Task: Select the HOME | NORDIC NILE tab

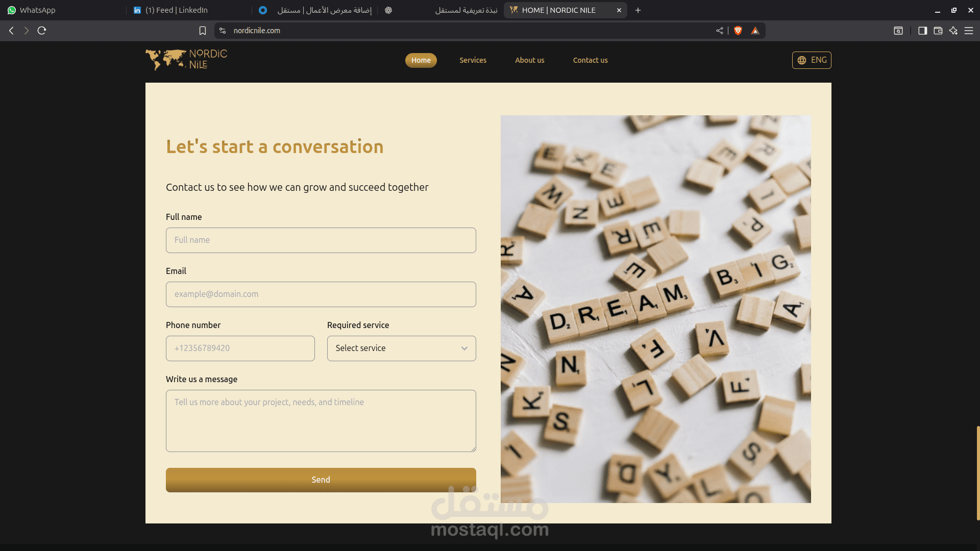Action: 565,10
